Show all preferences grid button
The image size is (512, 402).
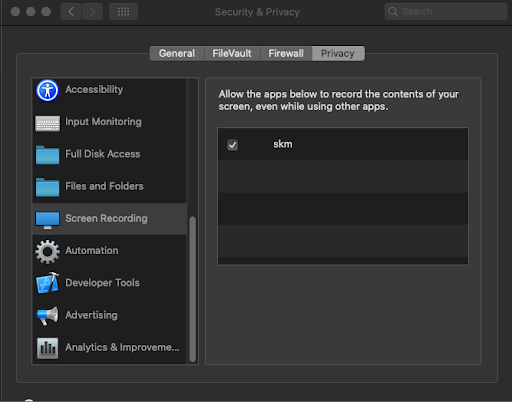[x=123, y=12]
